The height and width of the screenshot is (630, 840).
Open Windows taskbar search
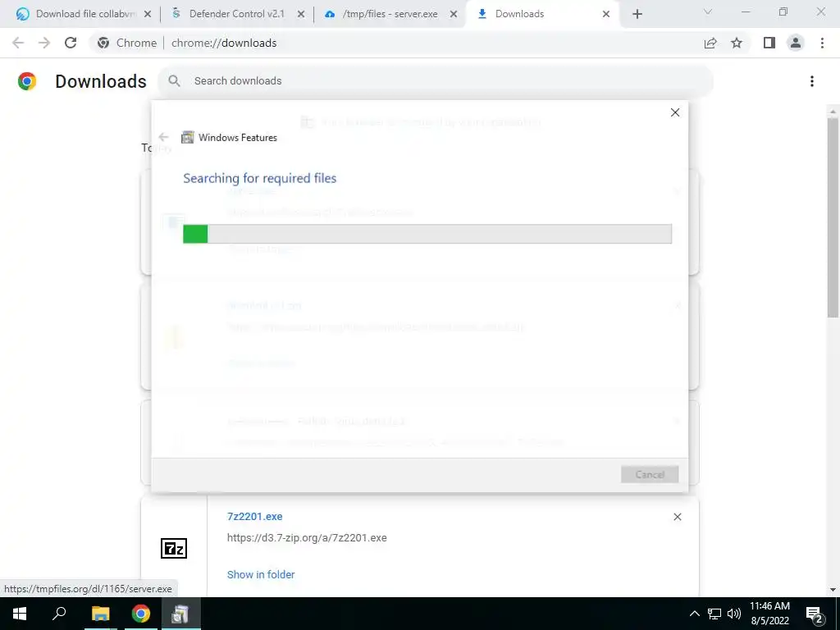[59, 614]
